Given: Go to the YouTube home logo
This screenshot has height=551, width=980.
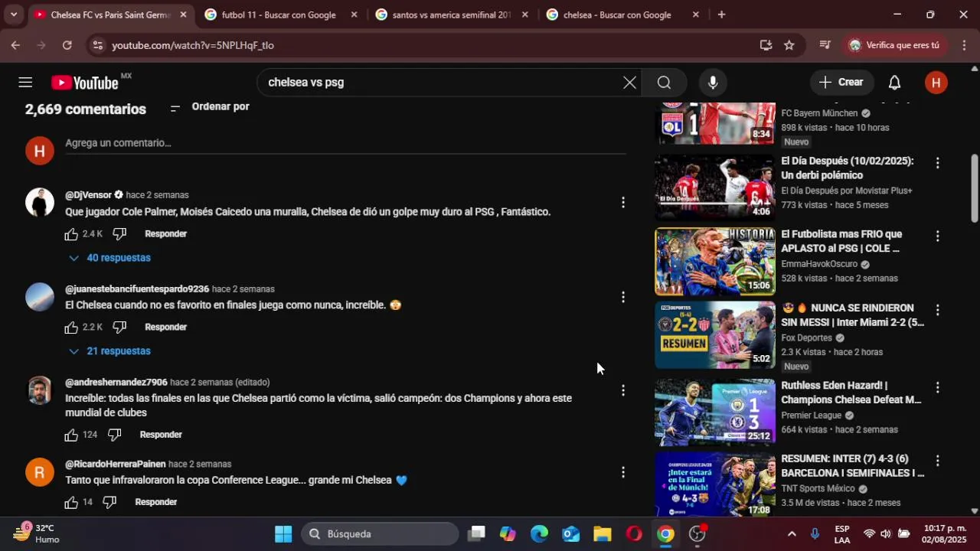Looking at the screenshot, I should pos(85,83).
